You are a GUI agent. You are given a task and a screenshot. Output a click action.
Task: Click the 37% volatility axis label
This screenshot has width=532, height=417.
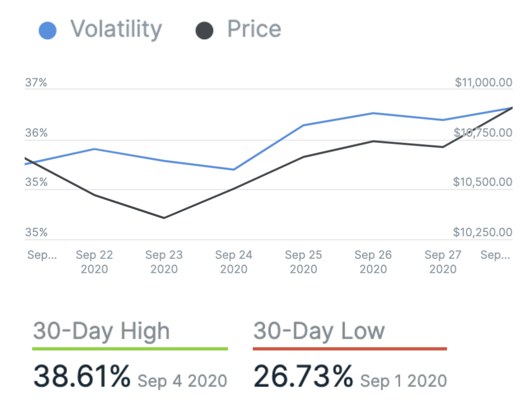point(36,82)
